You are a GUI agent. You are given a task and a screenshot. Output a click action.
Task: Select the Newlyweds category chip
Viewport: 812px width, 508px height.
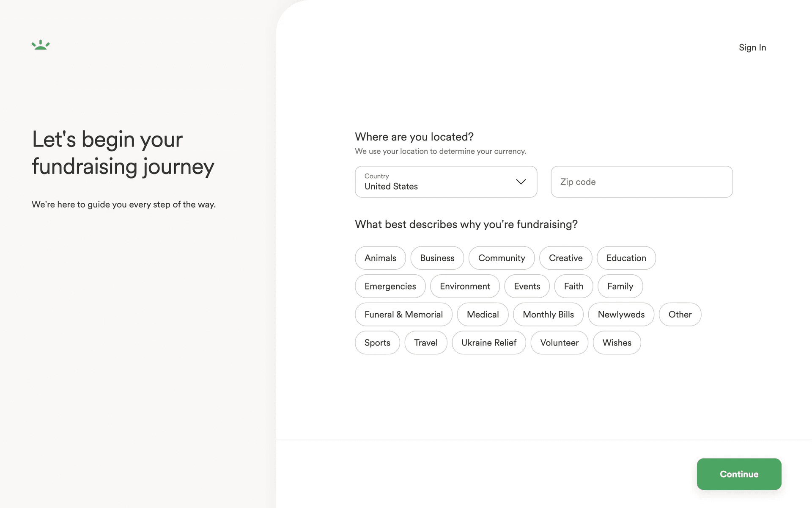pyautogui.click(x=621, y=315)
